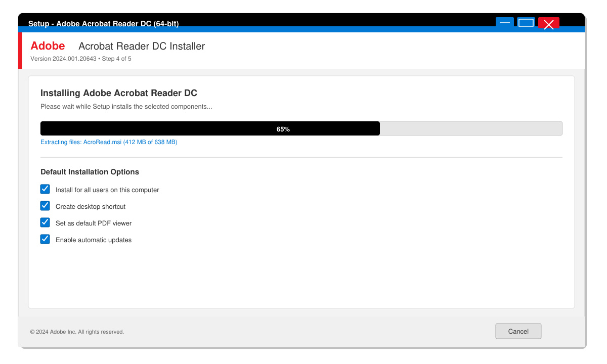Click 'Default Installation Options' heading
The image size is (607, 364).
[x=90, y=172]
